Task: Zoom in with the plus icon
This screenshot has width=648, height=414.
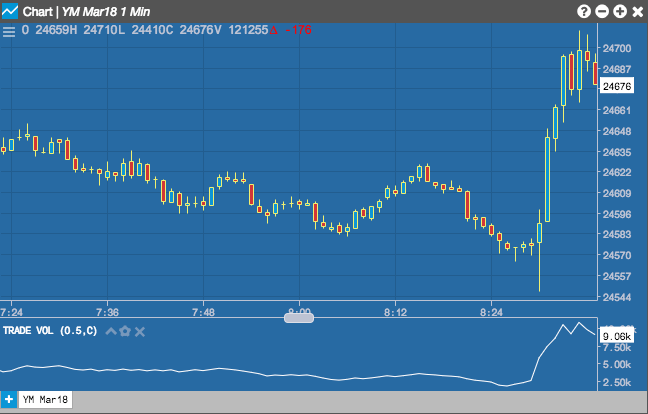Action: tap(620, 11)
